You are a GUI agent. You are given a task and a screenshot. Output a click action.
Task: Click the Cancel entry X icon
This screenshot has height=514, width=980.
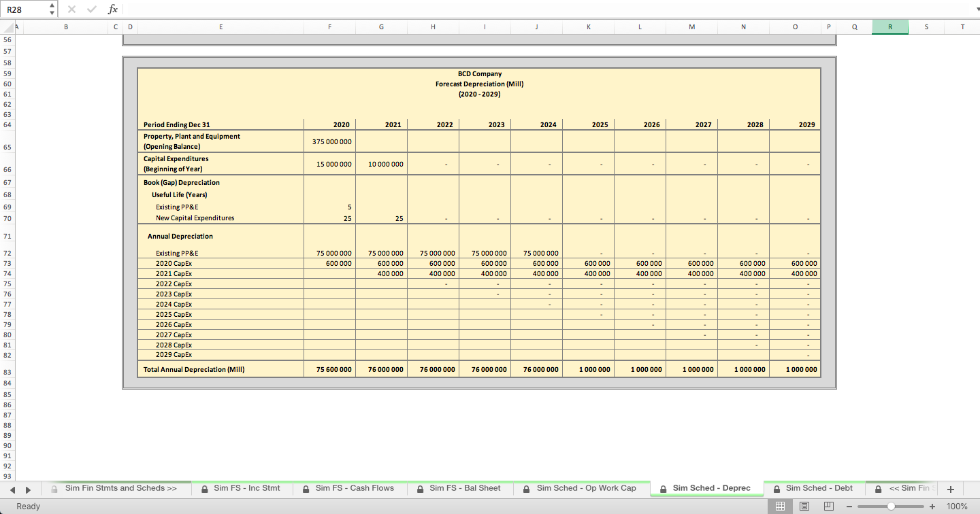pyautogui.click(x=72, y=10)
